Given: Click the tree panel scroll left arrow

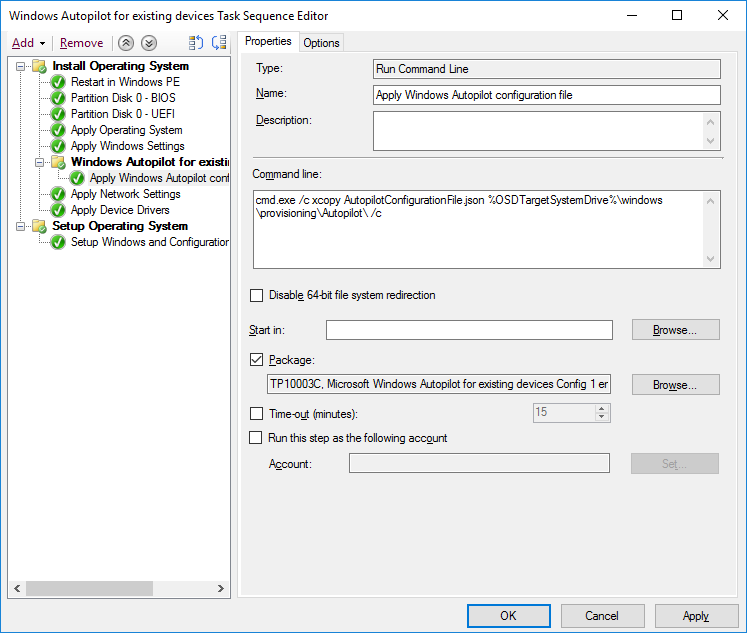Looking at the screenshot, I should point(17,589).
